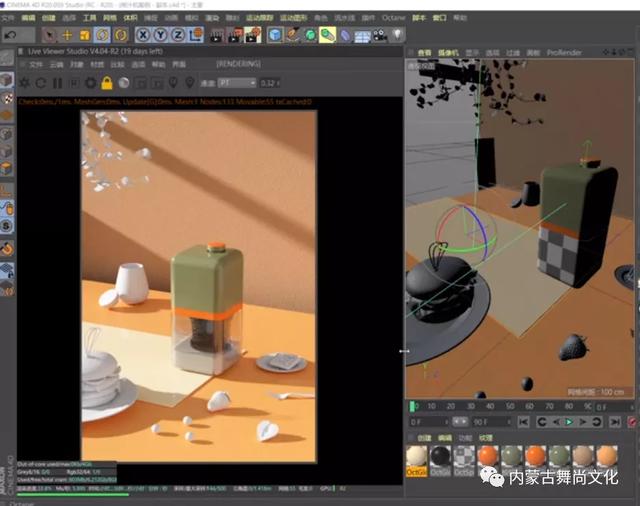Screen dimensions: 640x506
Task: Click the green play forward button
Action: pos(569,422)
